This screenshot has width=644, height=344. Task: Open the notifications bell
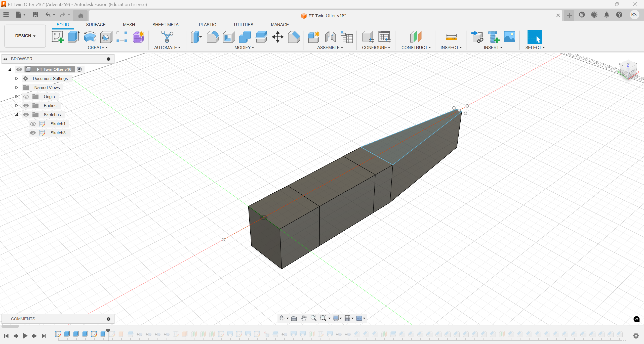point(607,15)
